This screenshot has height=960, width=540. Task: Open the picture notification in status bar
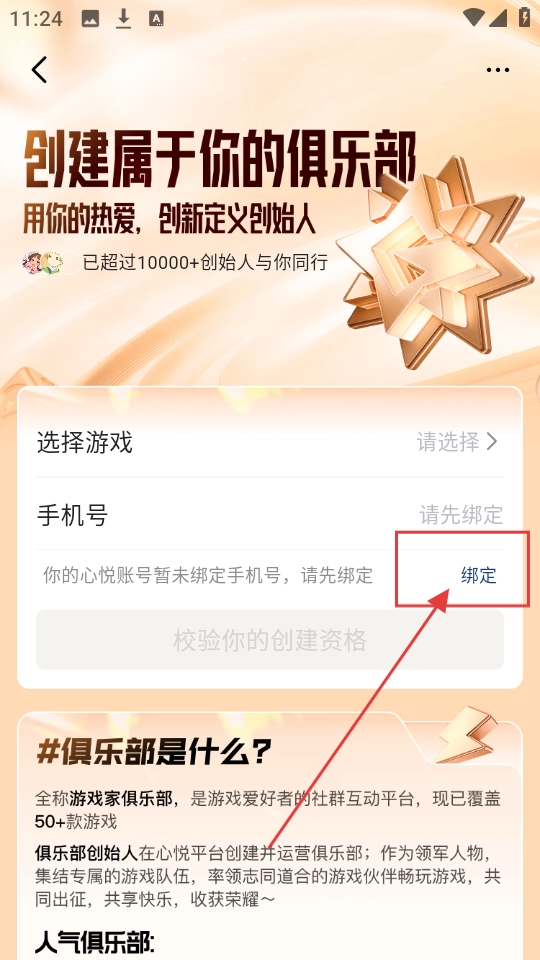pos(90,19)
